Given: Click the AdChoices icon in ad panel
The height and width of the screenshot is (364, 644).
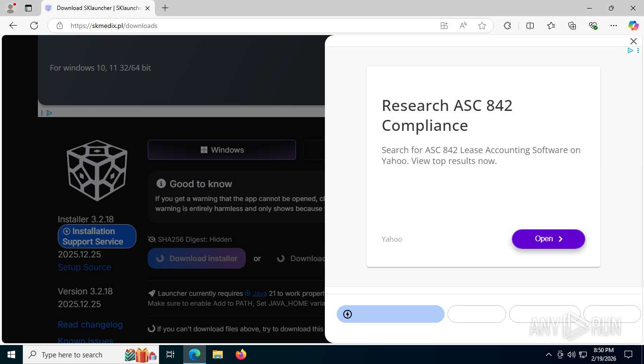Looking at the screenshot, I should (x=630, y=50).
